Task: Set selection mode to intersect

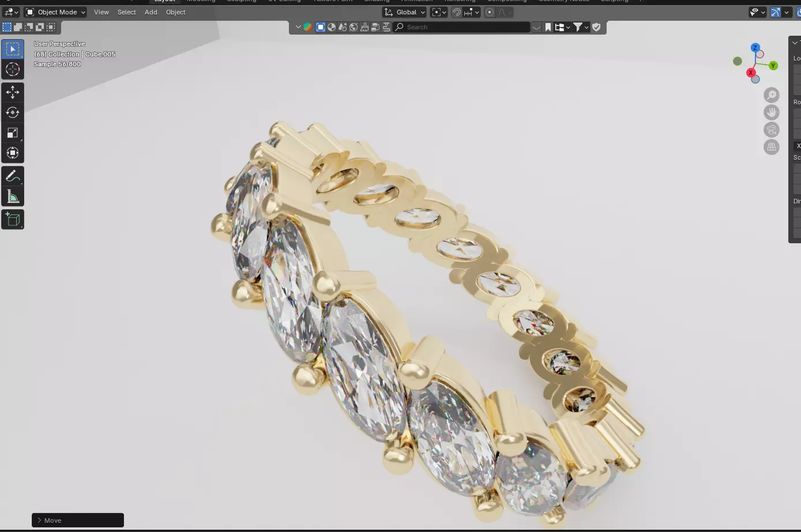Action: coord(51,27)
